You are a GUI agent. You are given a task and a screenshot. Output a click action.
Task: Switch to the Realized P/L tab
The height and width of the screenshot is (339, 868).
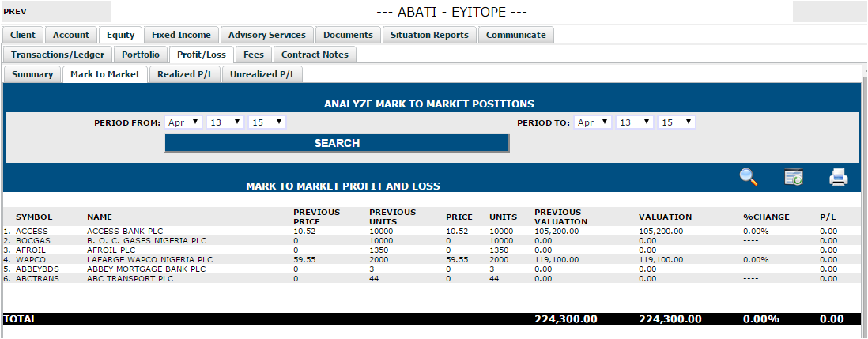tap(185, 74)
